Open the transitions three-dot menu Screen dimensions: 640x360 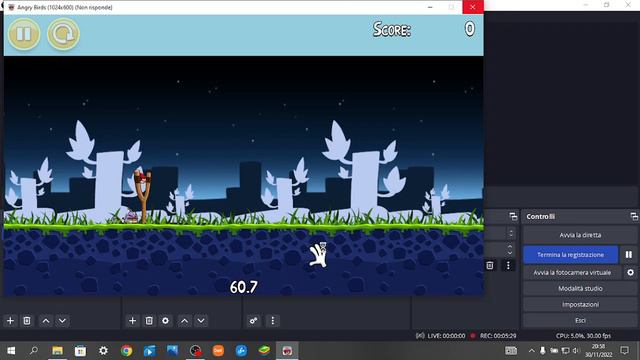pos(508,266)
